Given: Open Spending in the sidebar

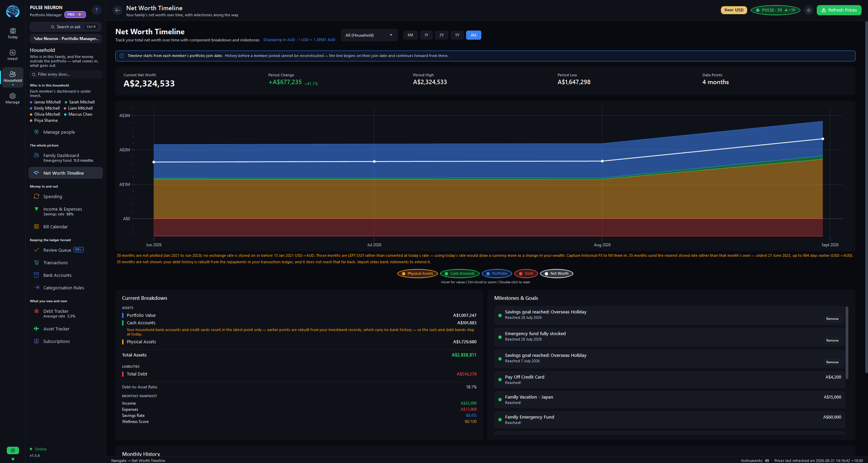Looking at the screenshot, I should tap(65, 196).
